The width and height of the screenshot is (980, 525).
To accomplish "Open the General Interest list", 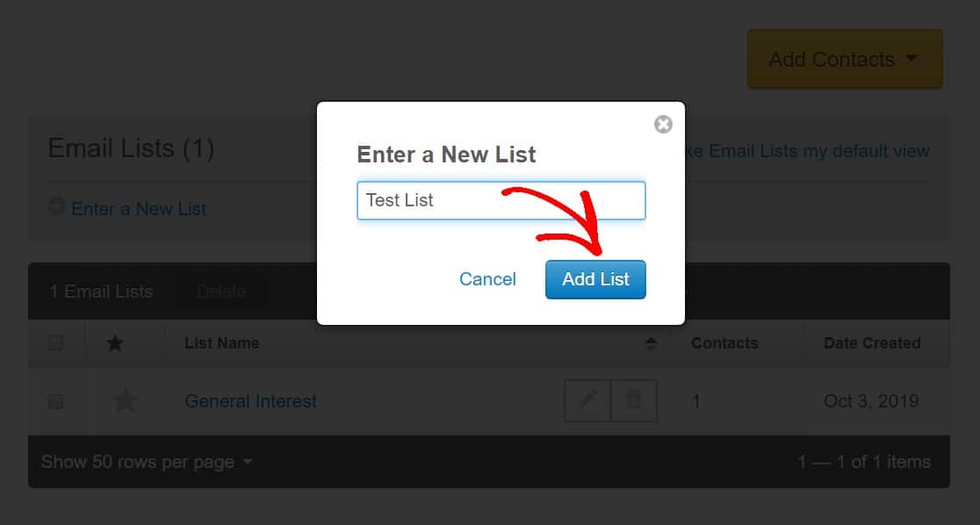I will pos(250,400).
